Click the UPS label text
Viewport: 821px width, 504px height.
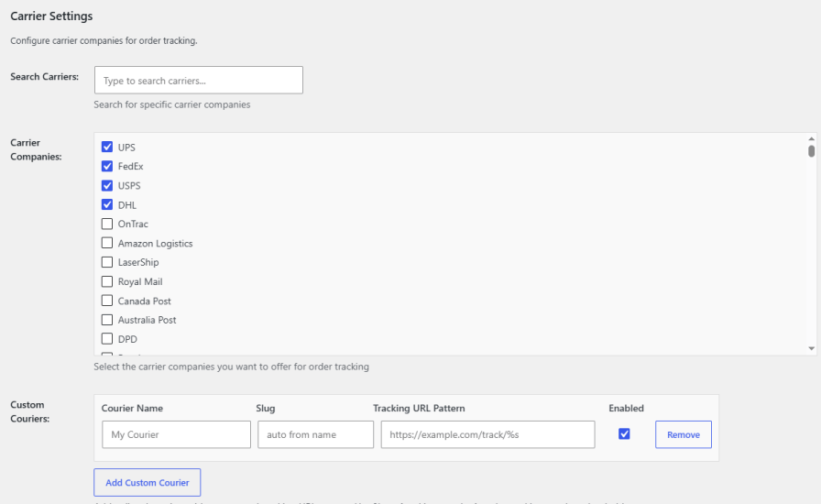(126, 148)
